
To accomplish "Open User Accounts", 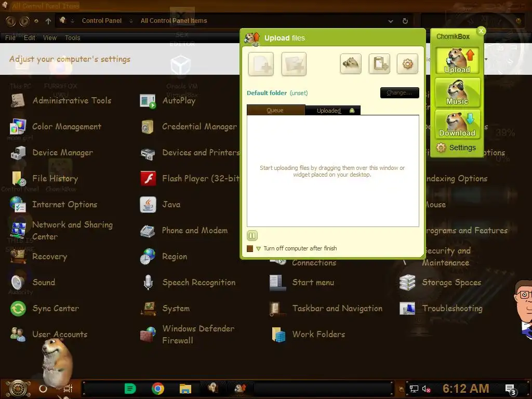I will [48, 335].
